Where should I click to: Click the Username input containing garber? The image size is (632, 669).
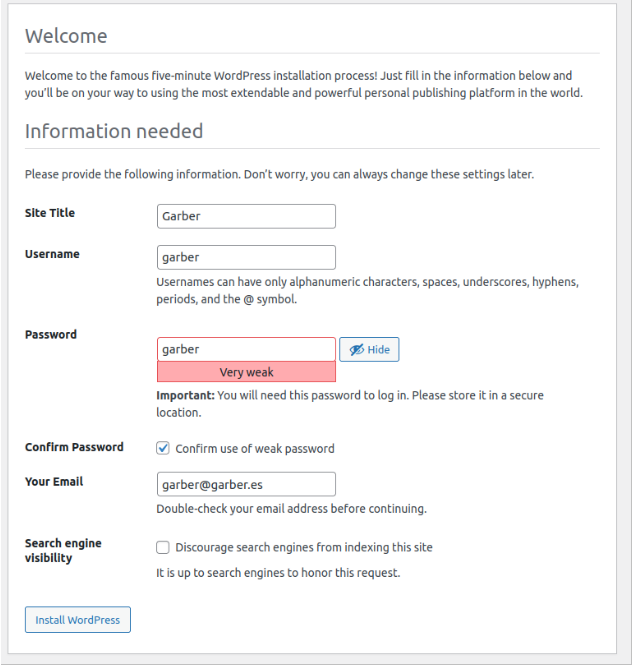point(246,257)
